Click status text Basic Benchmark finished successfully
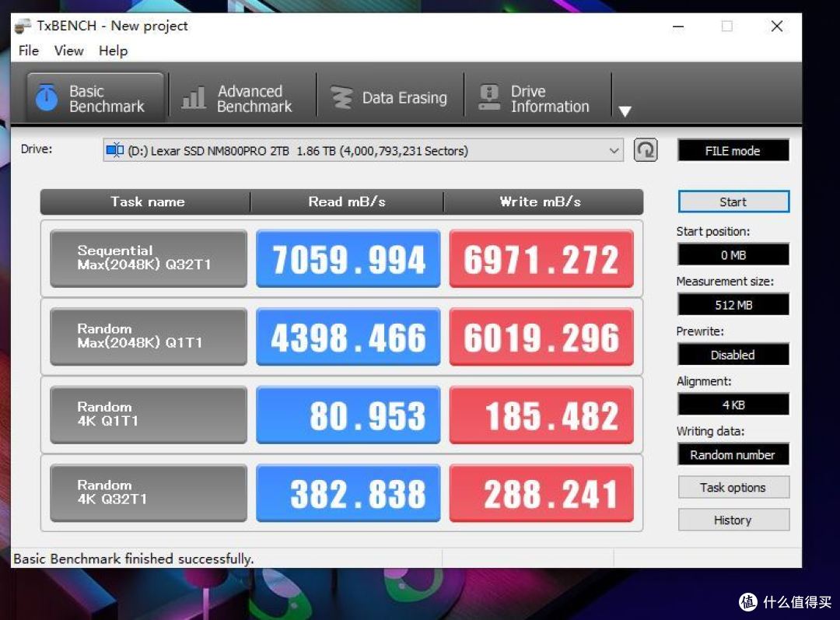 pos(134,559)
